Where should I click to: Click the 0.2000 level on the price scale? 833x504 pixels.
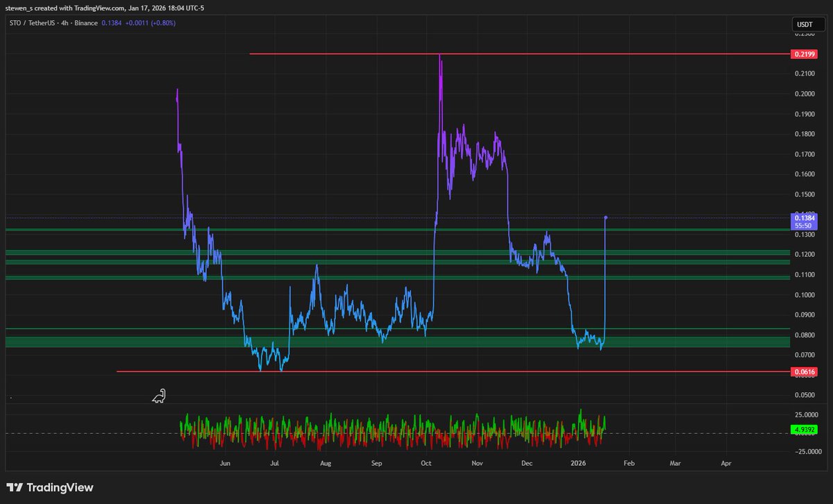(x=804, y=94)
